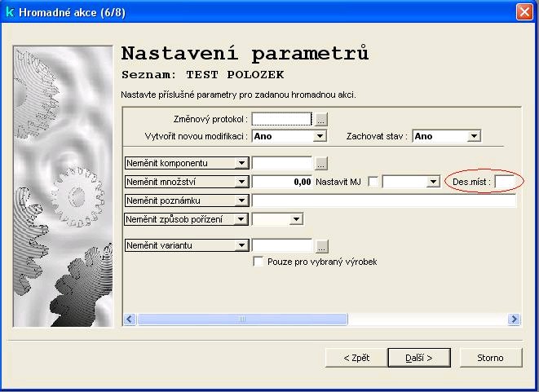Viewport: 539px width, 392px height.
Task: Click the Nastavení parametrů heading
Action: coord(245,54)
